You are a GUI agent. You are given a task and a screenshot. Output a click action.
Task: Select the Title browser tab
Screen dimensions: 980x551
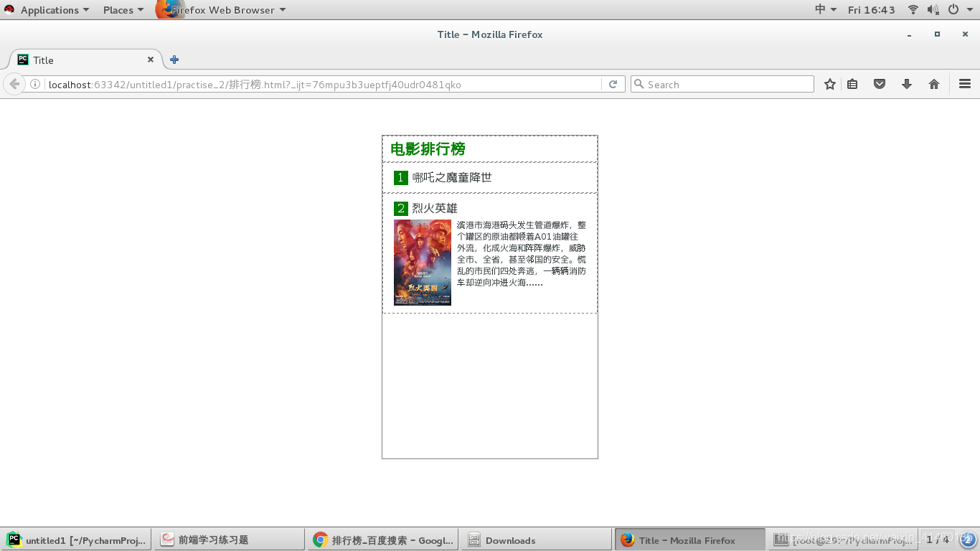[85, 60]
